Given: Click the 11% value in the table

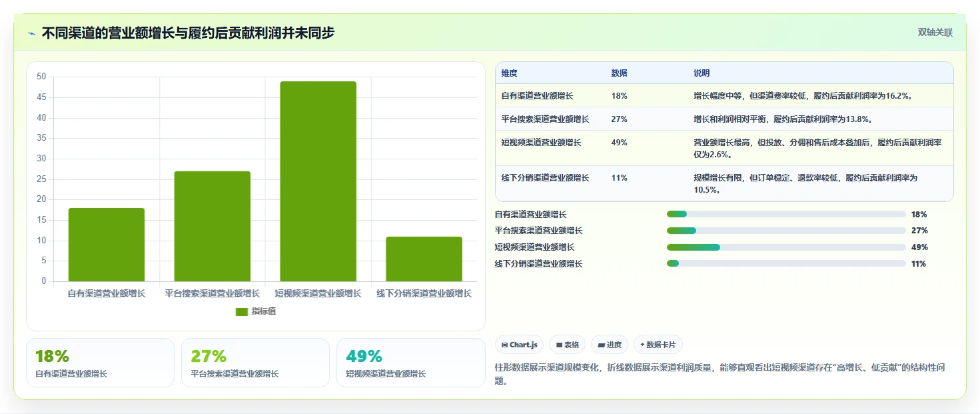Looking at the screenshot, I should 619,178.
